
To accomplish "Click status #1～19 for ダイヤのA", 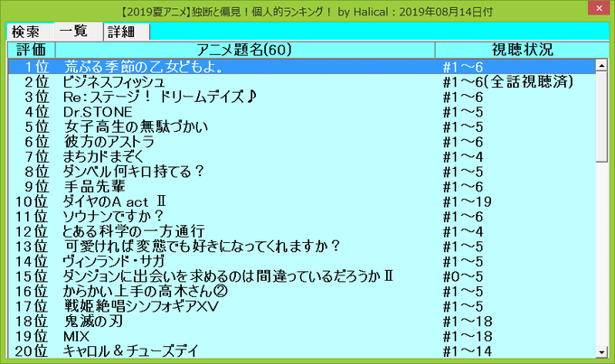I will (468, 201).
